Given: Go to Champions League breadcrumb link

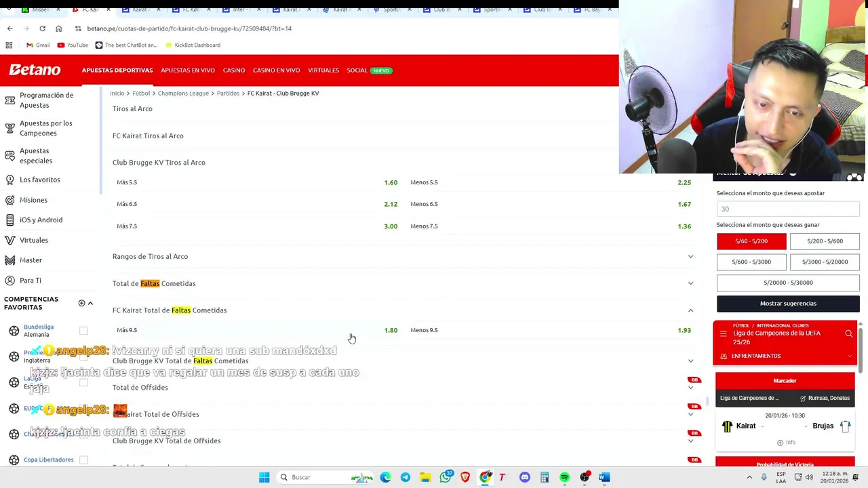Looking at the screenshot, I should (x=183, y=93).
